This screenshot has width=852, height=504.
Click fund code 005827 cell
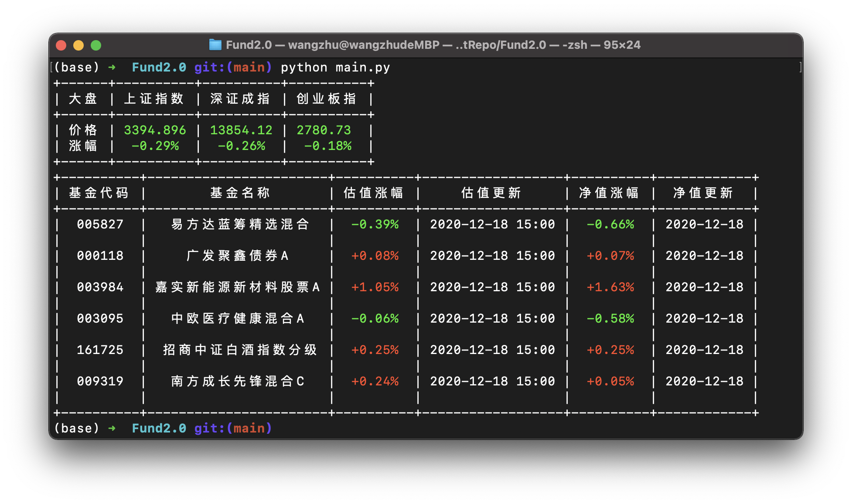click(100, 225)
